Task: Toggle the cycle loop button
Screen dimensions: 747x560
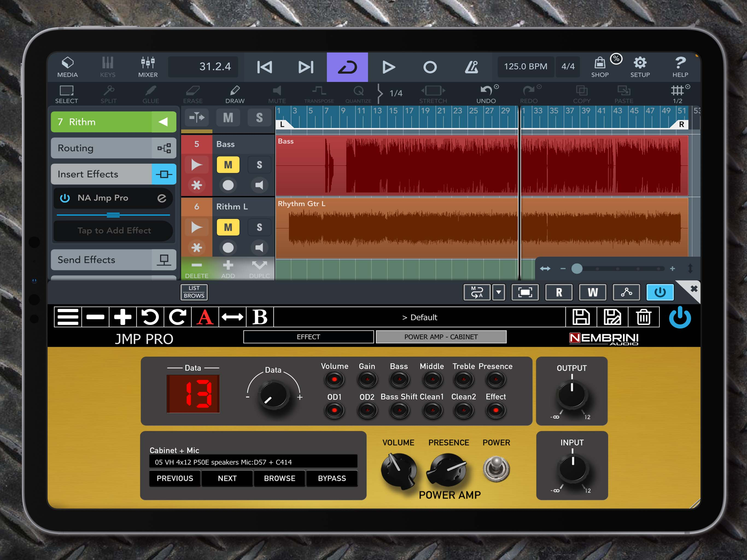Action: [x=347, y=67]
